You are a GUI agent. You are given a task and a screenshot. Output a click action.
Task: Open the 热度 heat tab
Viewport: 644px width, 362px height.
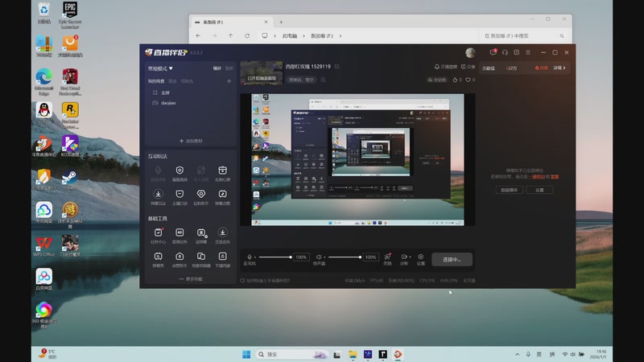pos(541,68)
